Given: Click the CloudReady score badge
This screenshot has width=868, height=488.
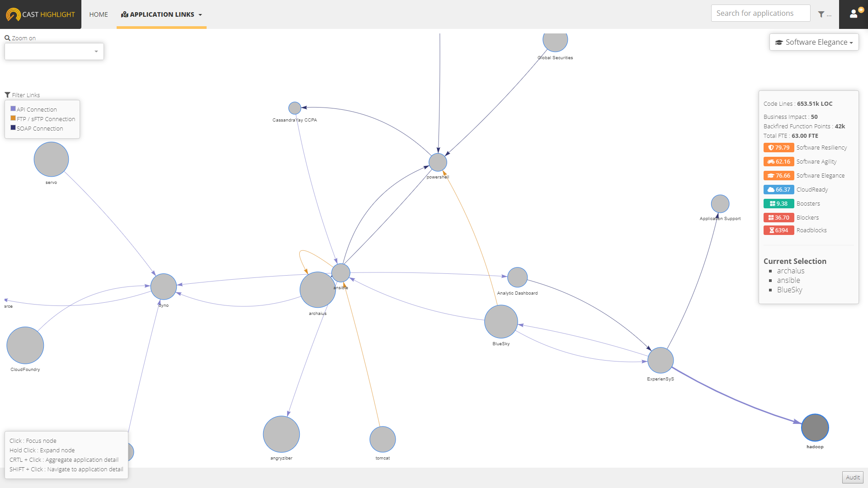Looking at the screenshot, I should pos(778,189).
